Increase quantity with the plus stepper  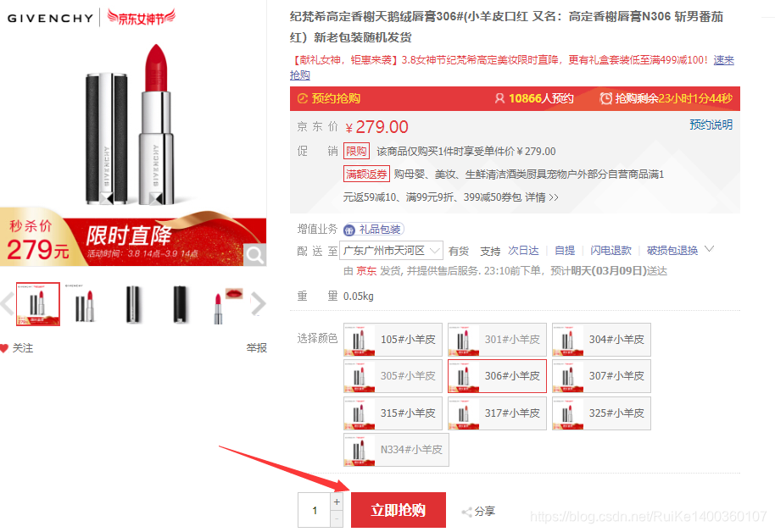coord(337,502)
